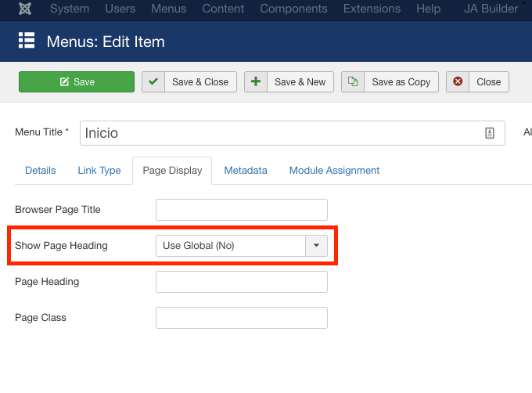Switch to the Link Type tab
Image resolution: width=532 pixels, height=393 pixels.
point(99,170)
